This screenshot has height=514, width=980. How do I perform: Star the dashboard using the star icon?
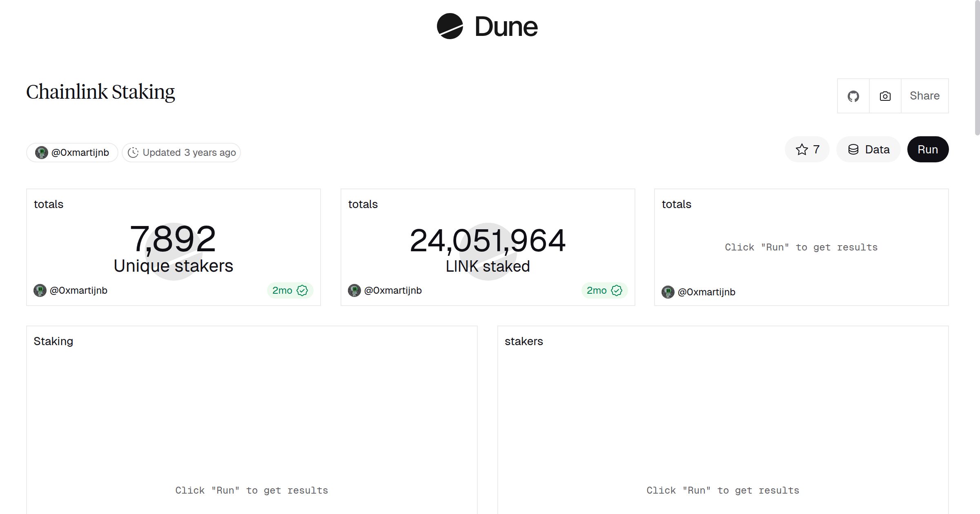coord(802,149)
